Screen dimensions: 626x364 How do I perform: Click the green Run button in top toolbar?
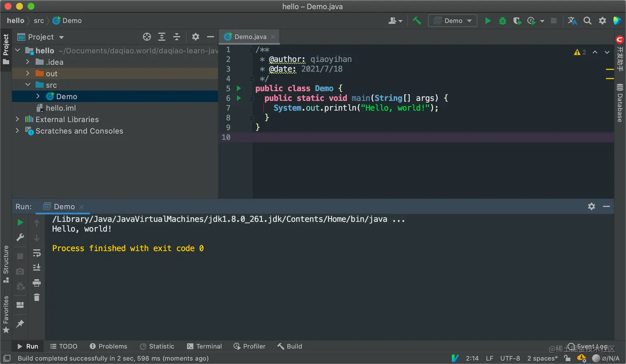[488, 21]
